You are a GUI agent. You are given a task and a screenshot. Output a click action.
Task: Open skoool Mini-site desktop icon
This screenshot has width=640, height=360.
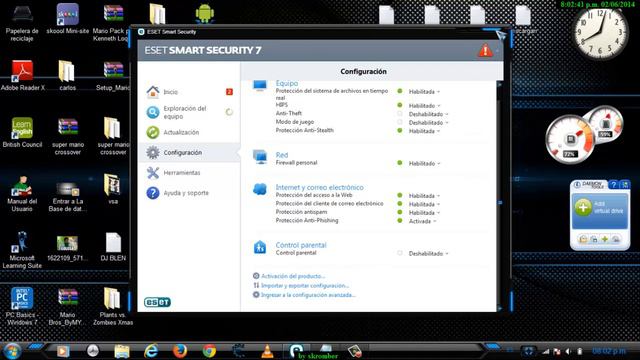pos(67,19)
